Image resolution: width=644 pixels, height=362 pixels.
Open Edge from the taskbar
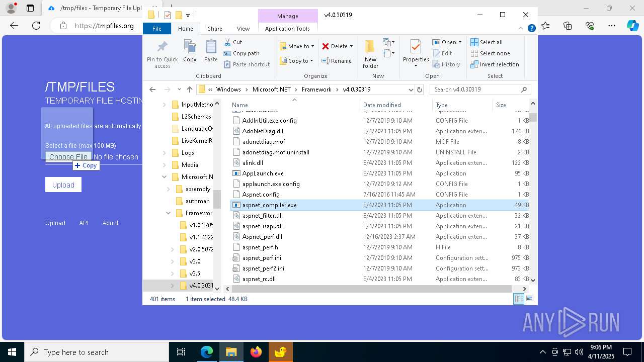click(x=207, y=352)
